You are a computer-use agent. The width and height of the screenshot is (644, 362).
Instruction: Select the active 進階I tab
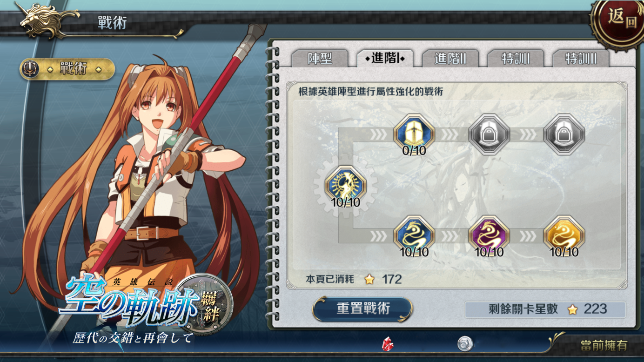click(385, 58)
